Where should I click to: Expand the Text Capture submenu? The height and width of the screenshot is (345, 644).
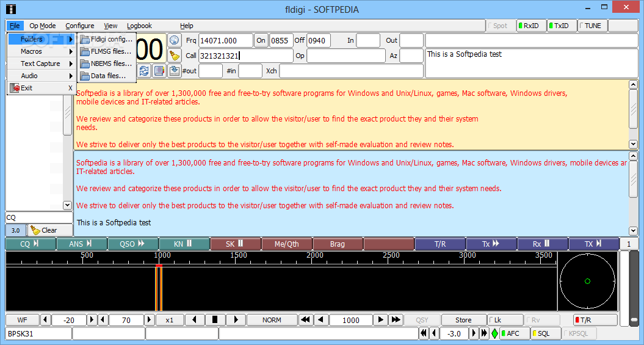pos(42,64)
